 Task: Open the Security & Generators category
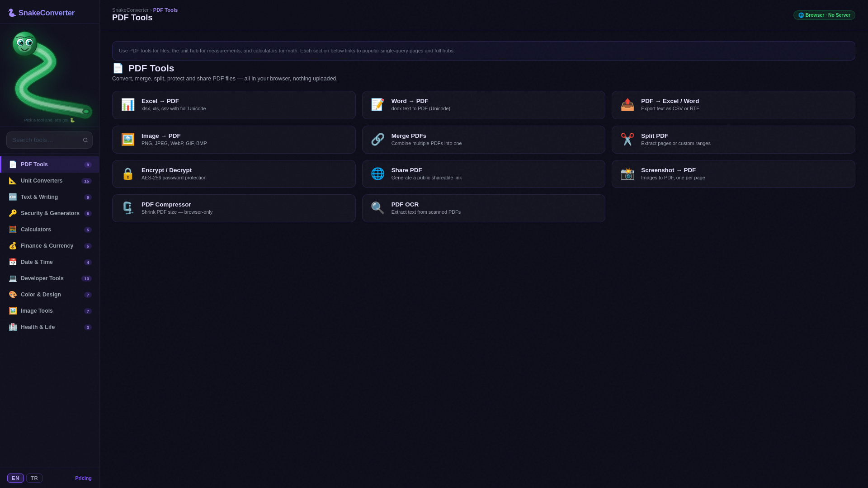50,213
